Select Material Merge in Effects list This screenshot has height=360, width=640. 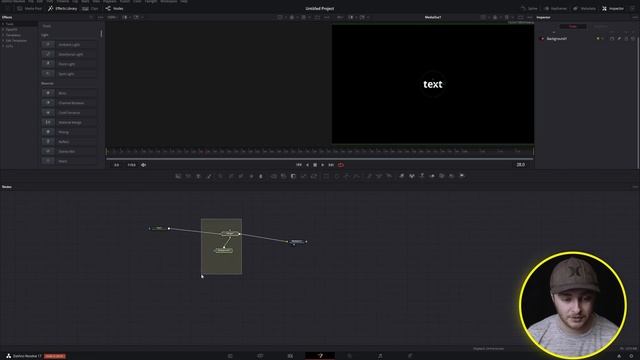(69, 122)
